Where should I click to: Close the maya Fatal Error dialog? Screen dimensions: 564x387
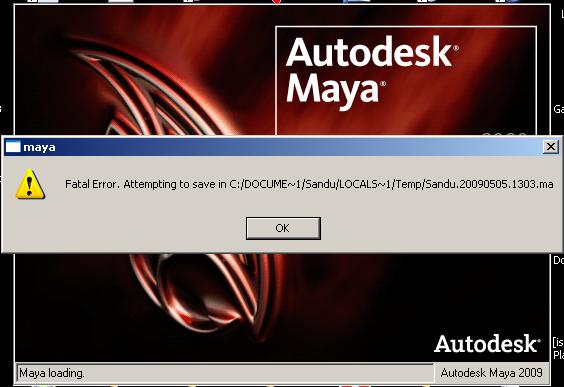coord(551,147)
